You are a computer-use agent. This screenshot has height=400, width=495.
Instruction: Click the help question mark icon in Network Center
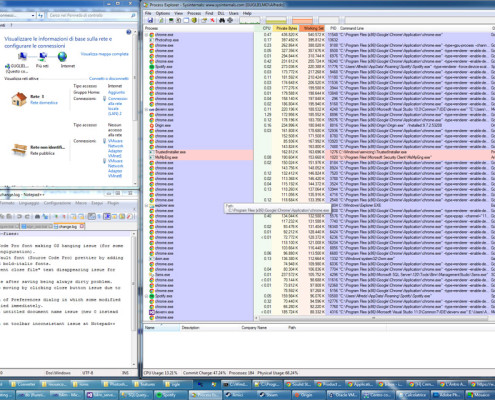[x=129, y=32]
